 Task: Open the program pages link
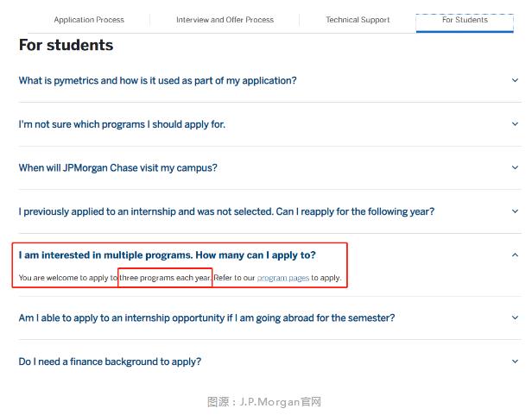pyautogui.click(x=283, y=278)
